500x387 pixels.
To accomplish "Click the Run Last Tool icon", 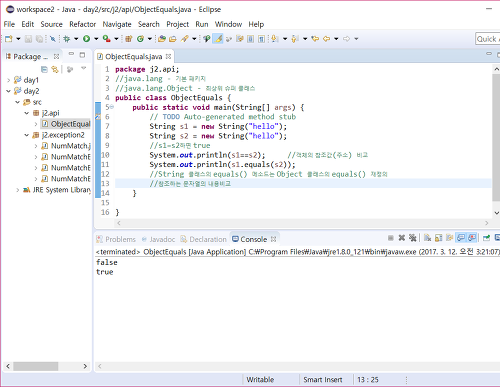I will (x=107, y=39).
